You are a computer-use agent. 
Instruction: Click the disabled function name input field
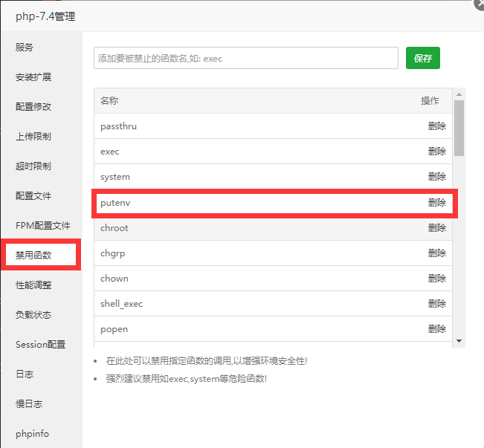[x=246, y=58]
